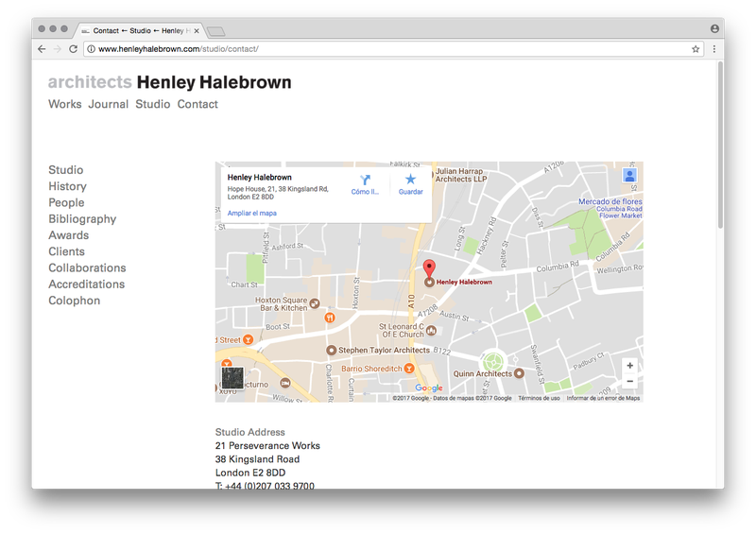The image size is (756, 534).
Task: Zoom out the map with minus button
Action: coord(629,381)
